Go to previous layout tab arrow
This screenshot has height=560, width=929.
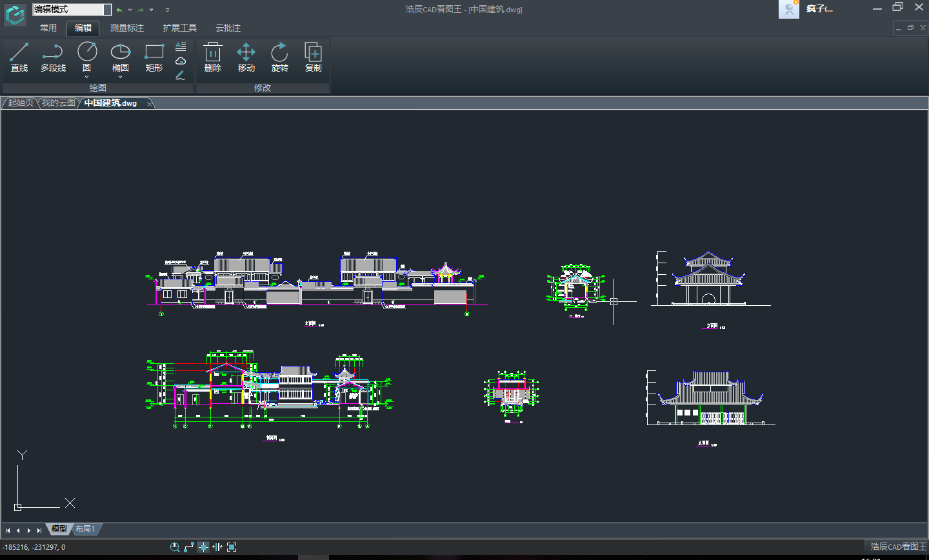point(18,530)
